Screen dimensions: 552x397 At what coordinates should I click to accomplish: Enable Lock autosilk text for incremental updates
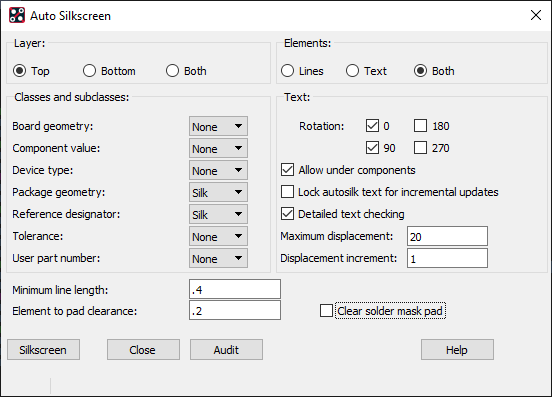click(287, 192)
